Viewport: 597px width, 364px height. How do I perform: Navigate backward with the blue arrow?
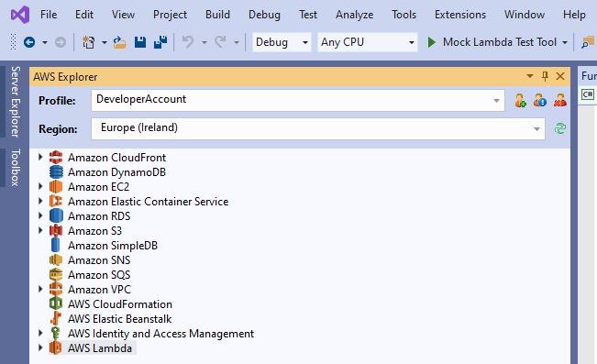(29, 42)
